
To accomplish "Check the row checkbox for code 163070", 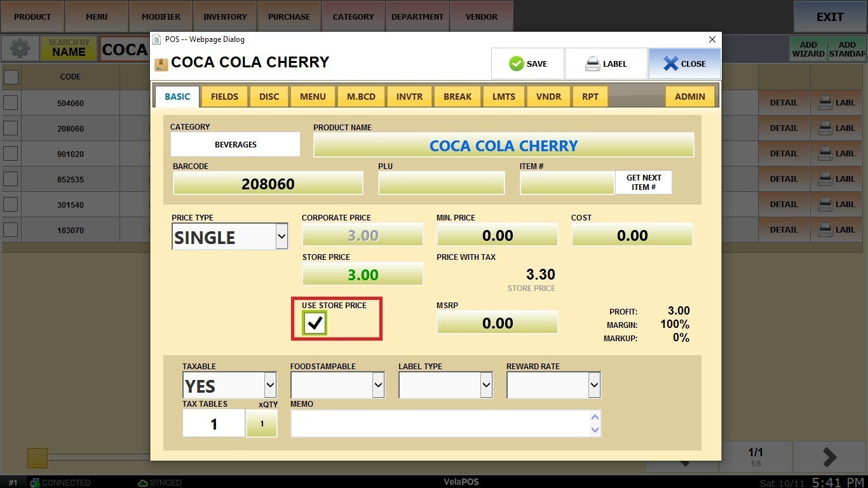I will tap(11, 230).
